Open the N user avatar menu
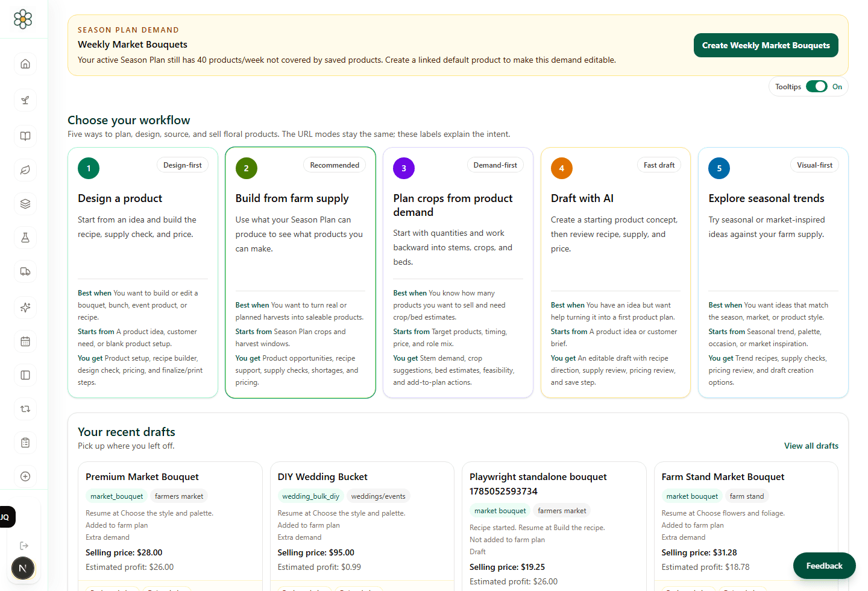The width and height of the screenshot is (868, 591). [23, 568]
